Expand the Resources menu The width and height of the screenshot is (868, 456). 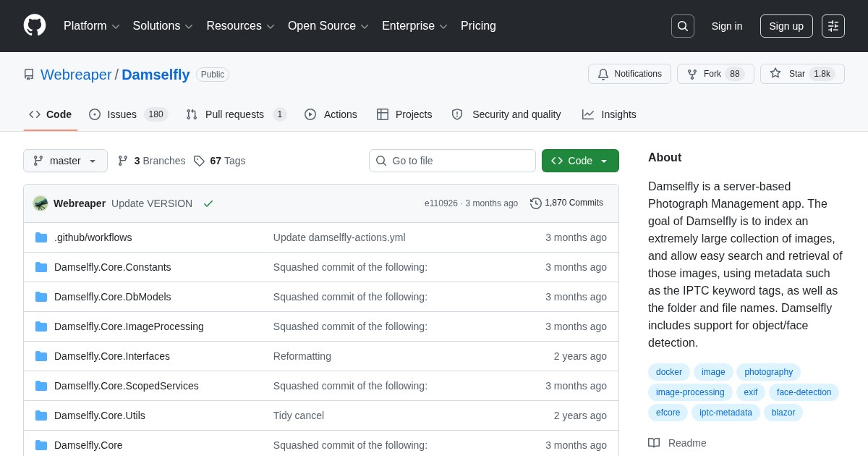coord(240,26)
